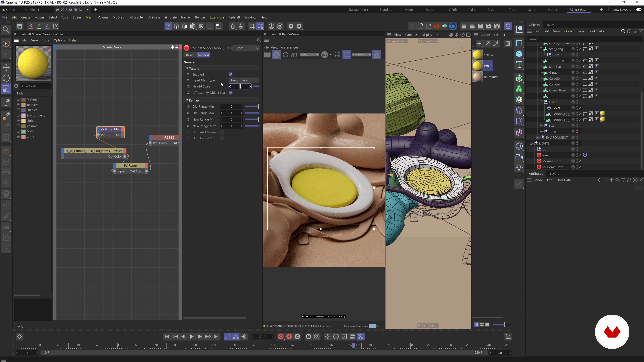Open the Untitled 1 document tab

pyautogui.click(x=32, y=10)
